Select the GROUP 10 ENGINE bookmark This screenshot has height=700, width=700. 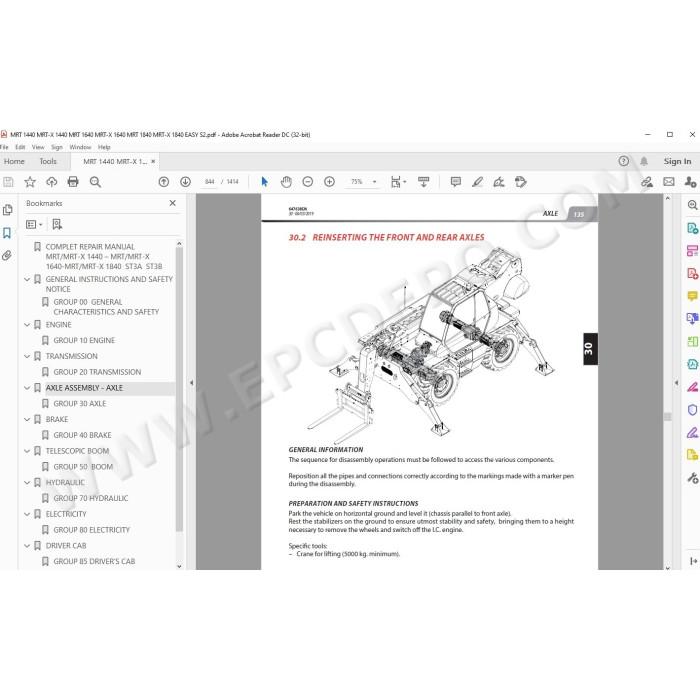click(84, 341)
